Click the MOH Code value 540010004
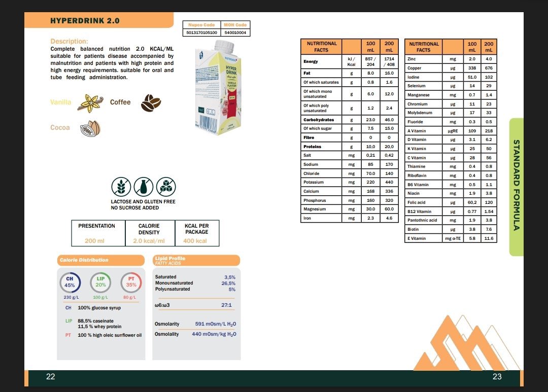 (x=235, y=32)
